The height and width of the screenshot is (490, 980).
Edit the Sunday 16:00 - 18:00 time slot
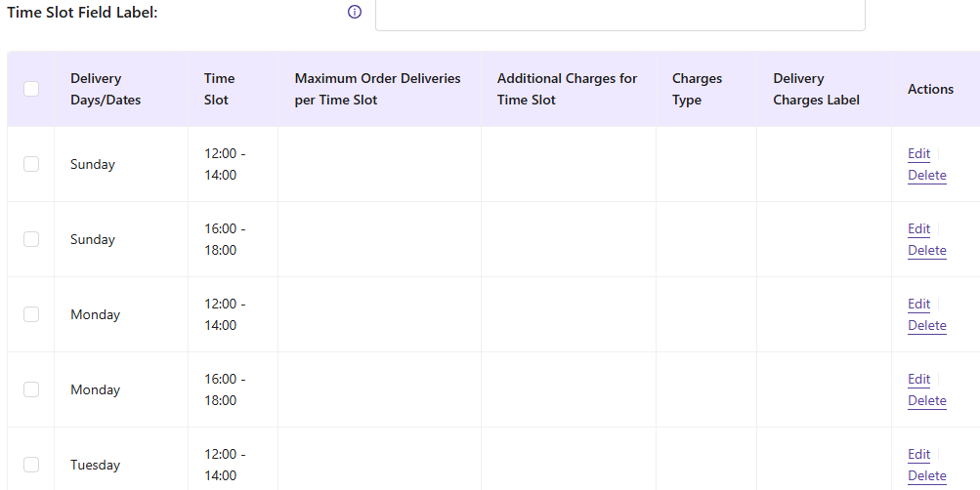(918, 228)
